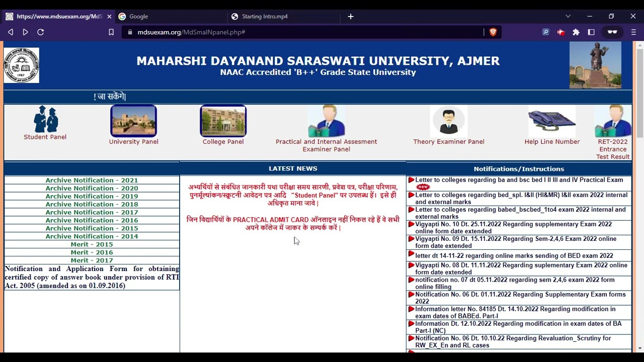Image resolution: width=644 pixels, height=362 pixels.
Task: Open a new browser tab
Action: 351,17
